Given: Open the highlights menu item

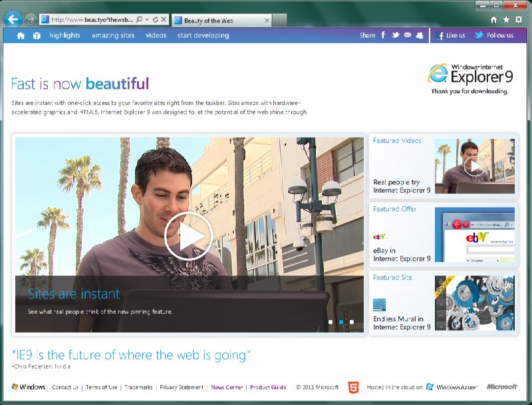Looking at the screenshot, I should pyautogui.click(x=65, y=35).
